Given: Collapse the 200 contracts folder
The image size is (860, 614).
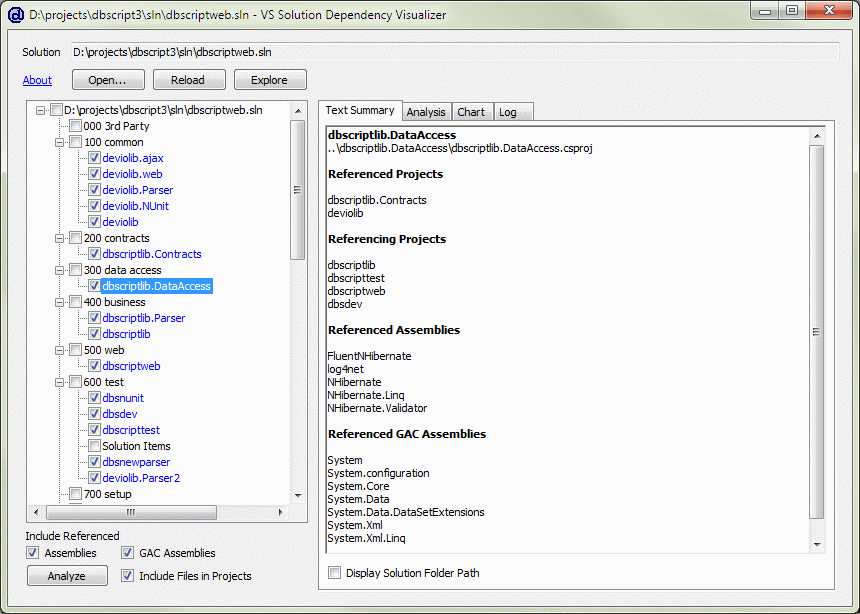Looking at the screenshot, I should (x=59, y=238).
